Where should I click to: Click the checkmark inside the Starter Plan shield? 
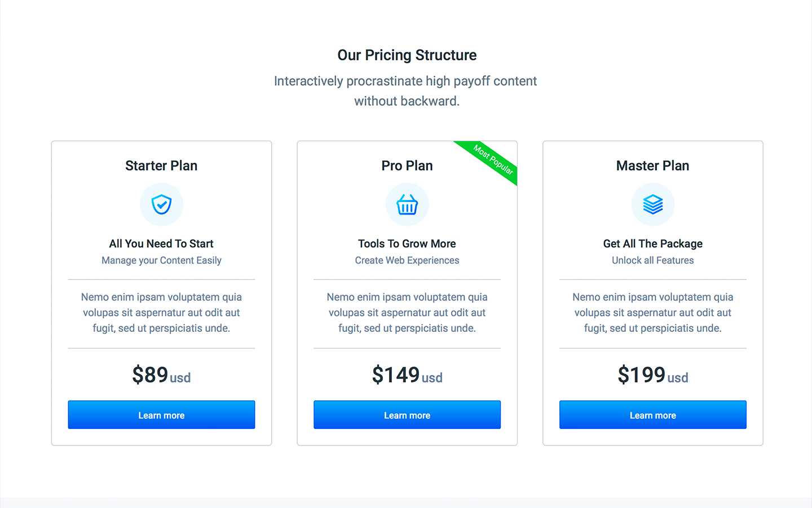click(x=162, y=205)
